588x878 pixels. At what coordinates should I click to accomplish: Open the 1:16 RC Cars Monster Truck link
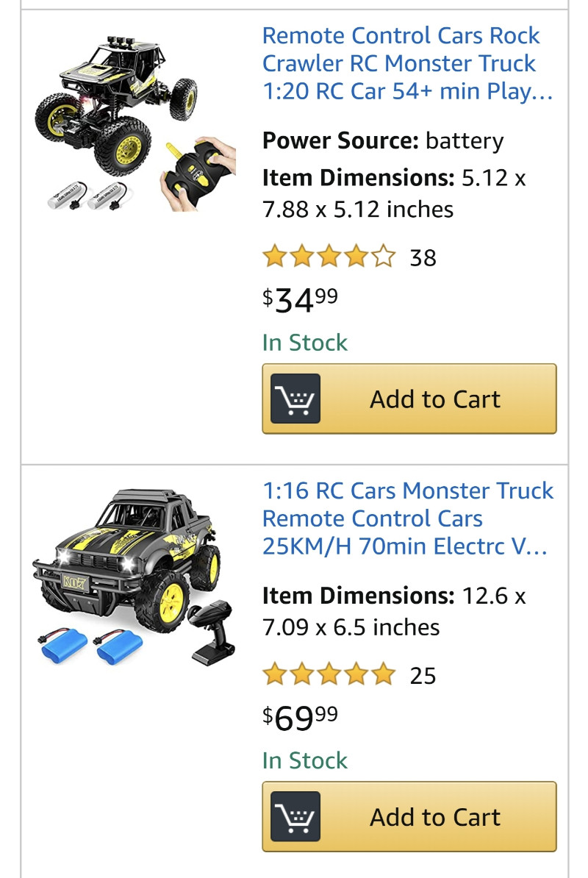(408, 518)
